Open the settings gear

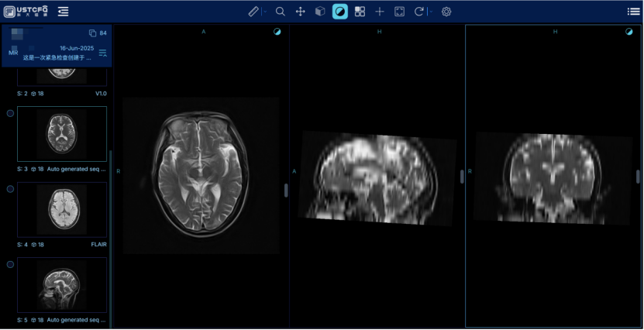pos(446,12)
